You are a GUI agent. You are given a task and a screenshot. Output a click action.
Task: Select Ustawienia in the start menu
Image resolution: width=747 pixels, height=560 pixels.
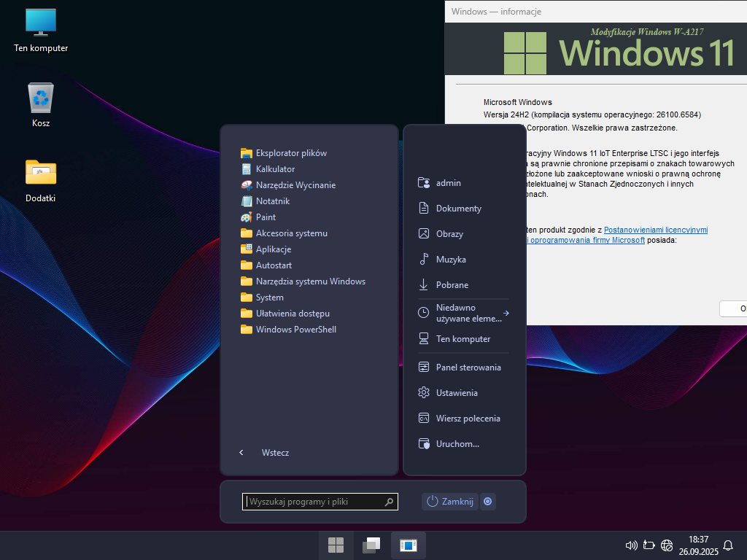[x=457, y=393]
